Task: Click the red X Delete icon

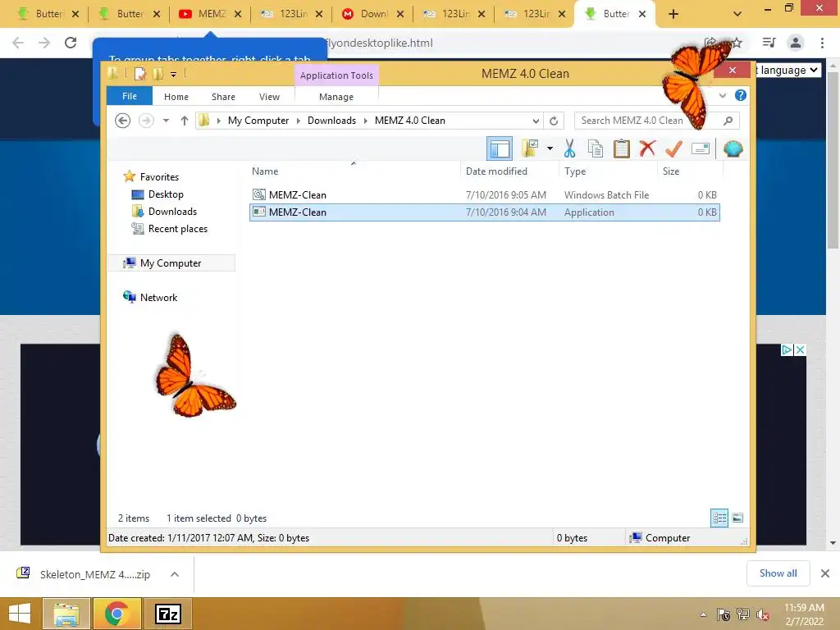Action: 647,148
